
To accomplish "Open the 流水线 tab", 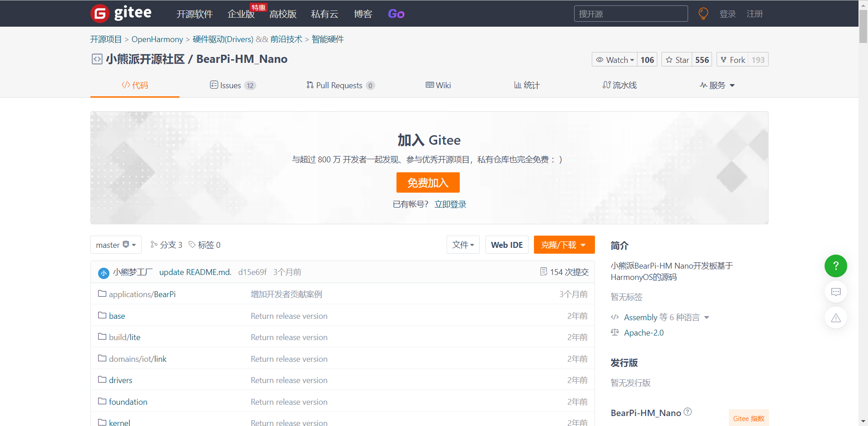I will click(x=620, y=85).
